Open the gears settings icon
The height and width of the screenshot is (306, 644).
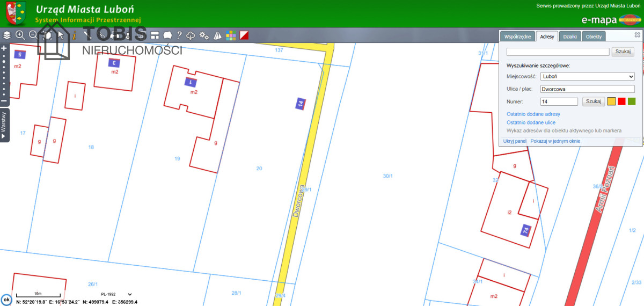[204, 35]
